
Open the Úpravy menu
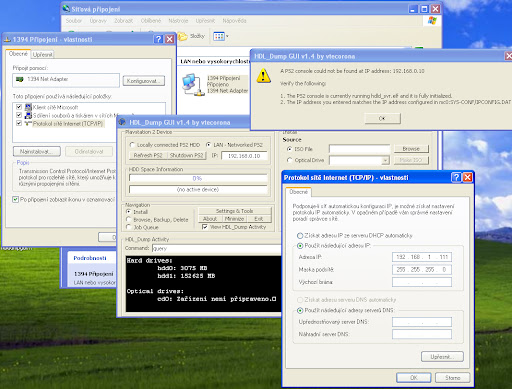98,21
